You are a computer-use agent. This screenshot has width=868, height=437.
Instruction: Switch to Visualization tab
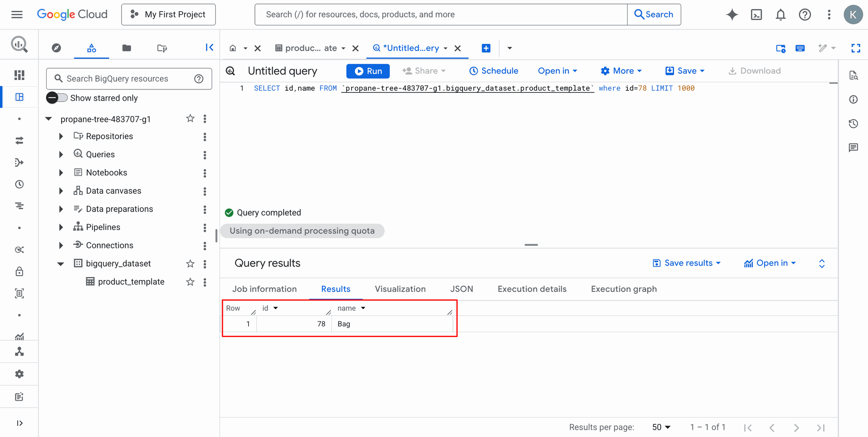[400, 289]
